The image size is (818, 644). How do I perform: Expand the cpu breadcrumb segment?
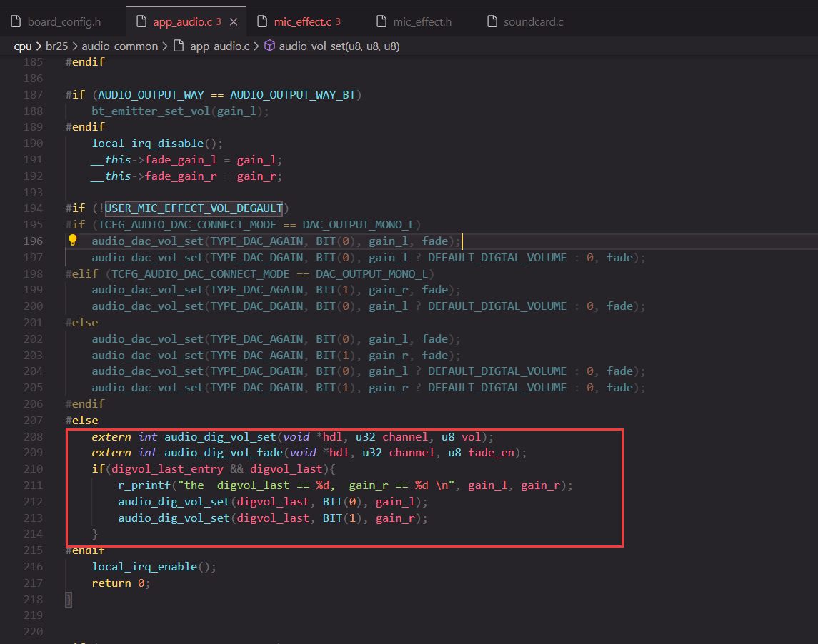tap(22, 46)
